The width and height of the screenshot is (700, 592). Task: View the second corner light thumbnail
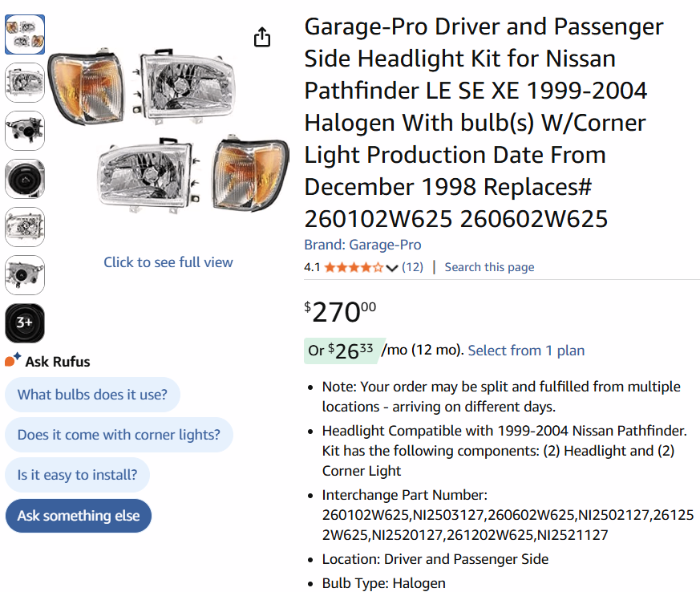point(25,83)
